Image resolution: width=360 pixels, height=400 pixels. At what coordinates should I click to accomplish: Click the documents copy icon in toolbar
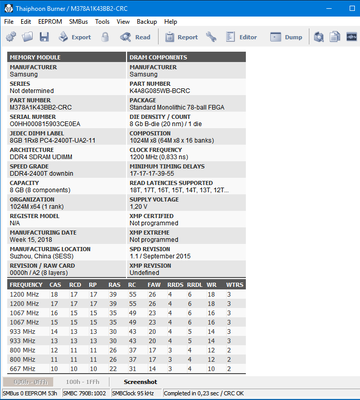tap(335, 37)
